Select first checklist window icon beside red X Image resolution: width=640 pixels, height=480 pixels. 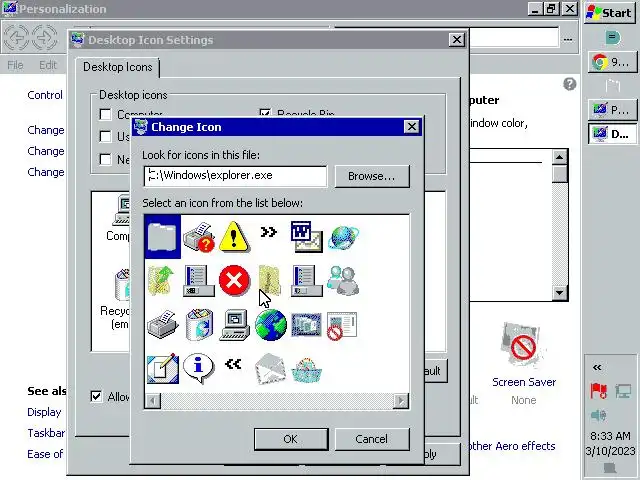199,280
